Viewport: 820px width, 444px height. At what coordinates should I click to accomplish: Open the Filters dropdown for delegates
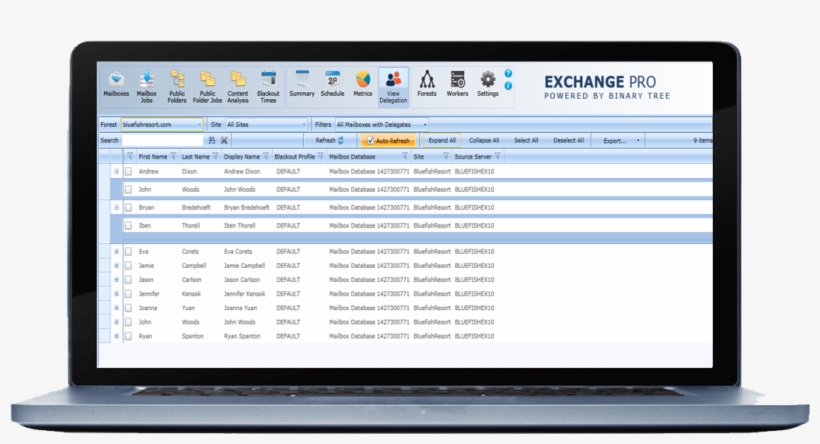point(382,124)
